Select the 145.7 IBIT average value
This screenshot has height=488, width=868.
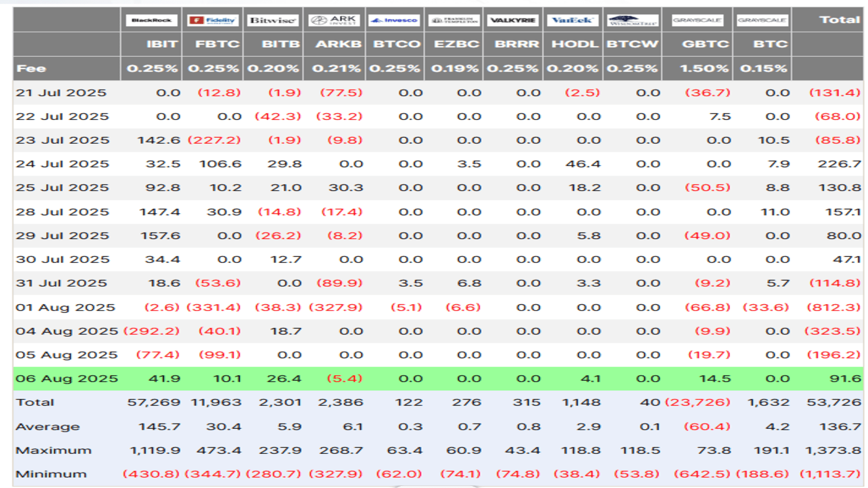coord(159,427)
